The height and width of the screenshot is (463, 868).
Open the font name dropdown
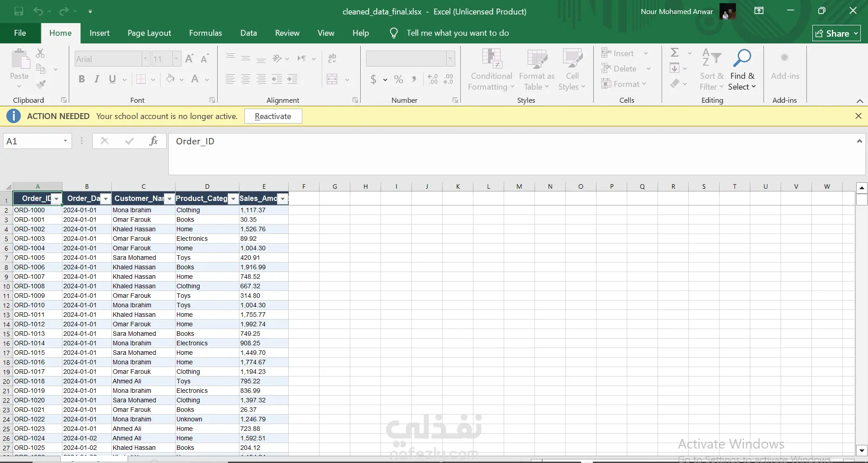(x=145, y=59)
